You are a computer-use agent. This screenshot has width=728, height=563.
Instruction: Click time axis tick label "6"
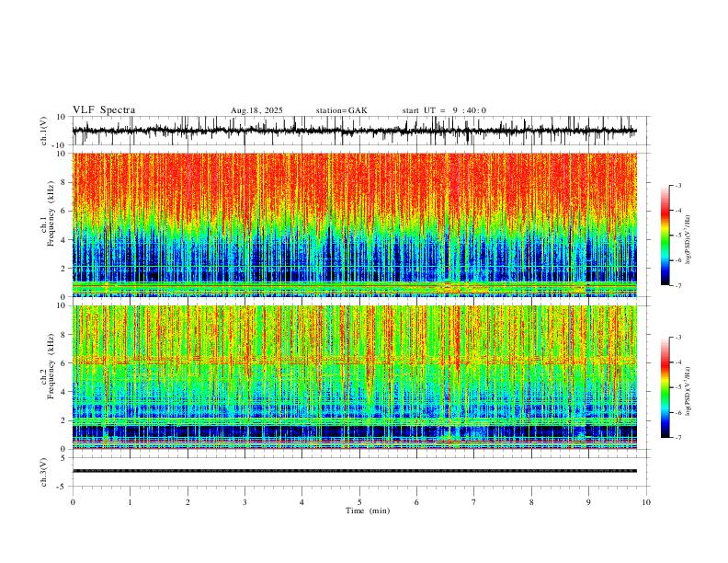[416, 502]
